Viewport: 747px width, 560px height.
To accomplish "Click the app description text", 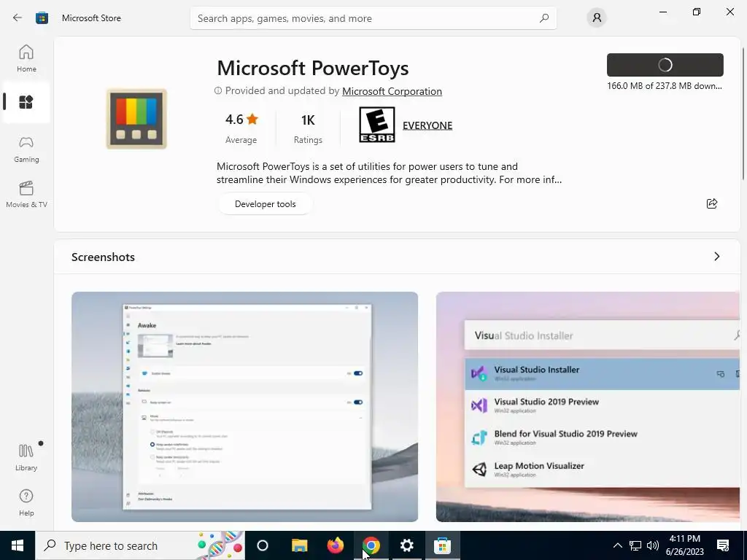I will pos(390,173).
